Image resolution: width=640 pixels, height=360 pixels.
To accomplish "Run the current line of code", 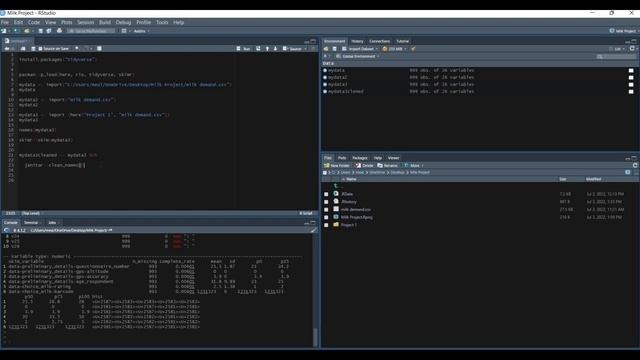I will (x=244, y=49).
